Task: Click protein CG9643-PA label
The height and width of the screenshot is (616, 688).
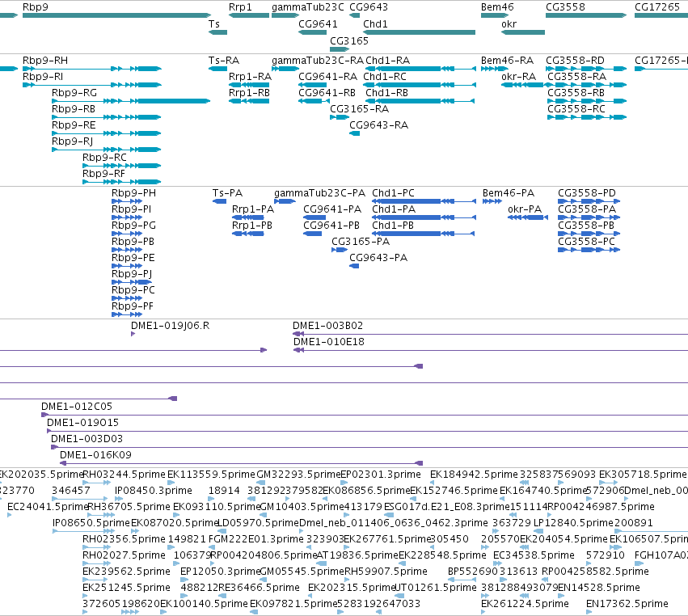Action: coord(378,258)
